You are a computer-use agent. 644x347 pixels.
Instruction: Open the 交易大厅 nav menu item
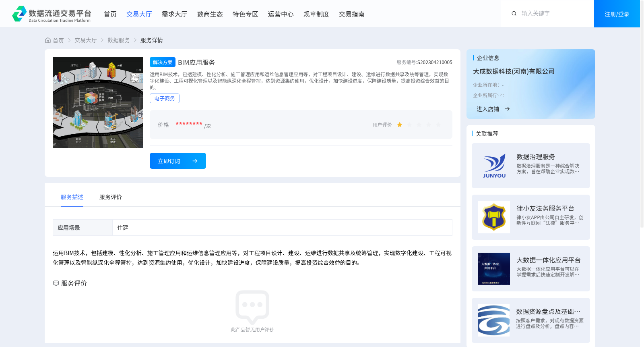(139, 14)
